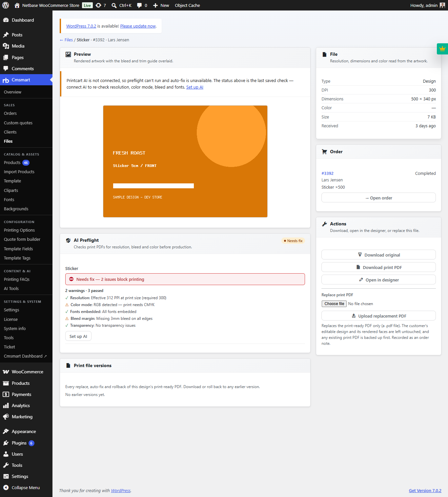Click the Plugins update badge 6
The image size is (448, 497).
pyautogui.click(x=31, y=443)
